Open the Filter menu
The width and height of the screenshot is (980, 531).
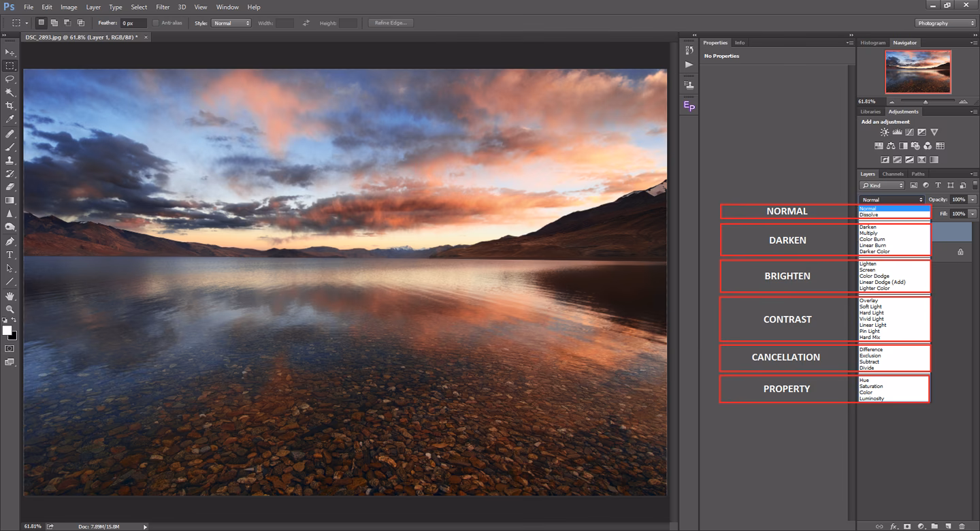pyautogui.click(x=162, y=7)
